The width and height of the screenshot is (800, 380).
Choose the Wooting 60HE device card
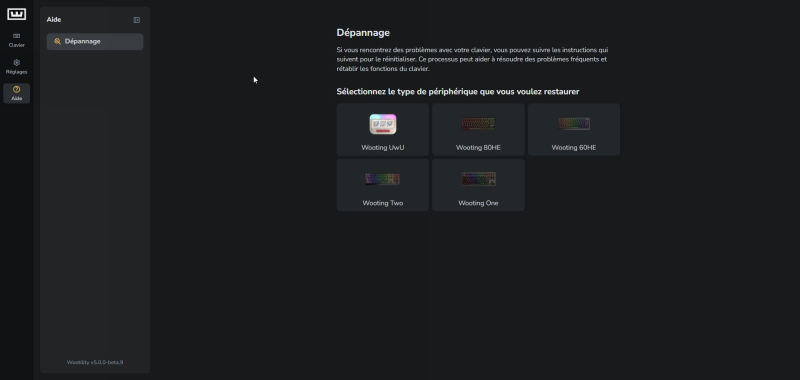click(574, 130)
